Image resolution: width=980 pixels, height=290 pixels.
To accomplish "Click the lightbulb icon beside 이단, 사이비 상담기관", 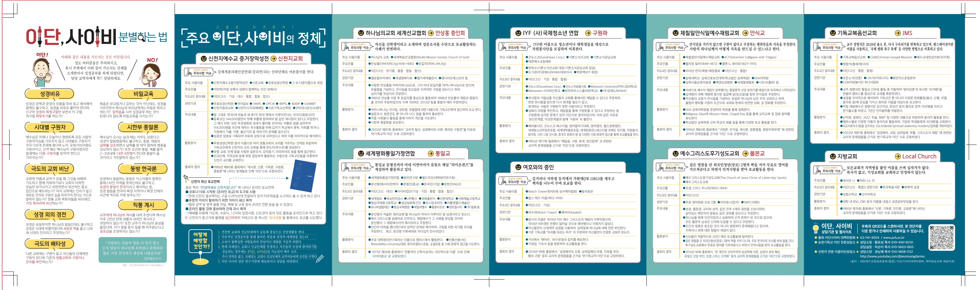I will coord(815,228).
